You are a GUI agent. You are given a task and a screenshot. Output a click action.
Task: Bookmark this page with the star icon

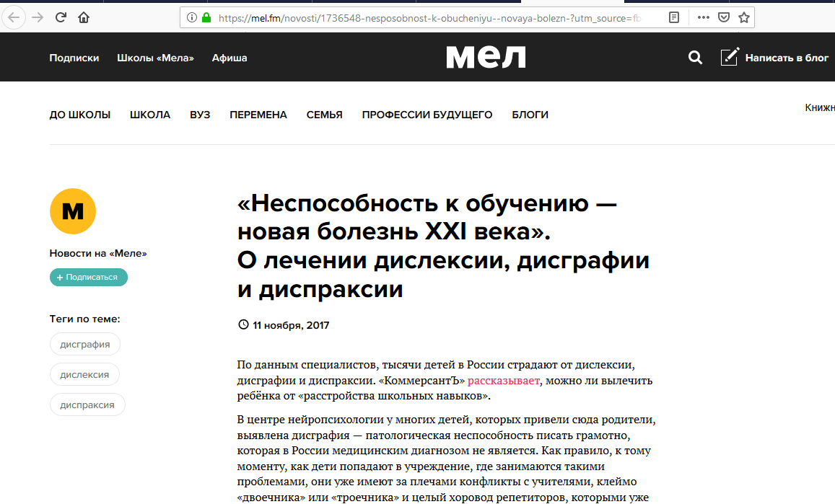(x=744, y=17)
